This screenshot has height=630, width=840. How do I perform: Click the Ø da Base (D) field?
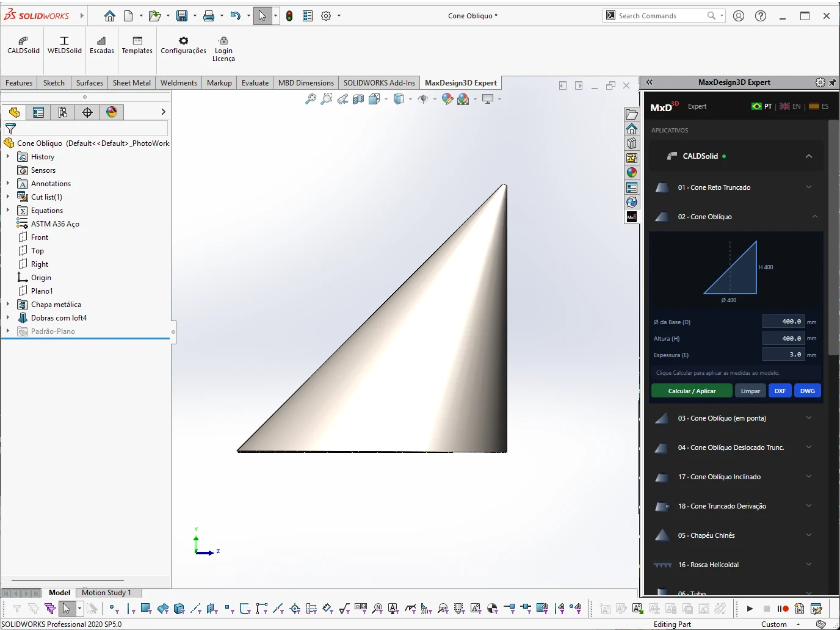(783, 322)
